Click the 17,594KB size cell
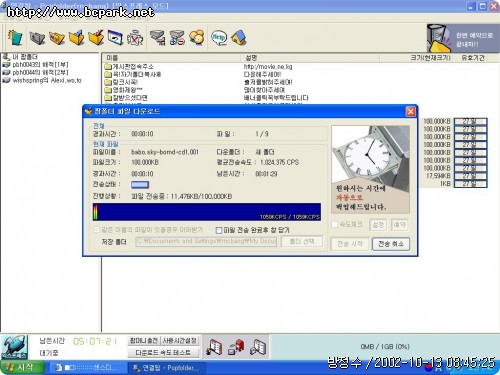The image size is (500, 375). coord(438,176)
